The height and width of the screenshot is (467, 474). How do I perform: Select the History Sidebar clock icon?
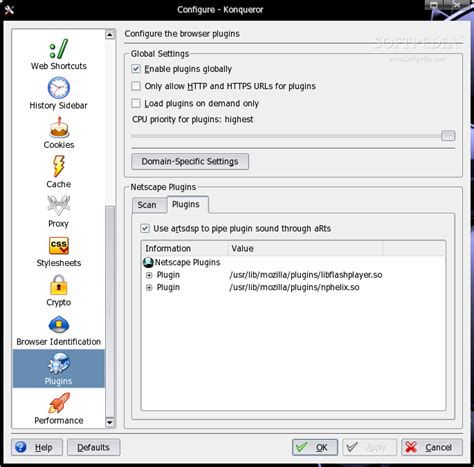point(59,88)
